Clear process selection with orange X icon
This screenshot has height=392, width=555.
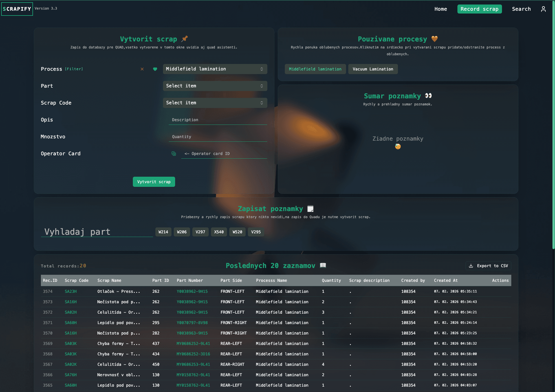(142, 69)
